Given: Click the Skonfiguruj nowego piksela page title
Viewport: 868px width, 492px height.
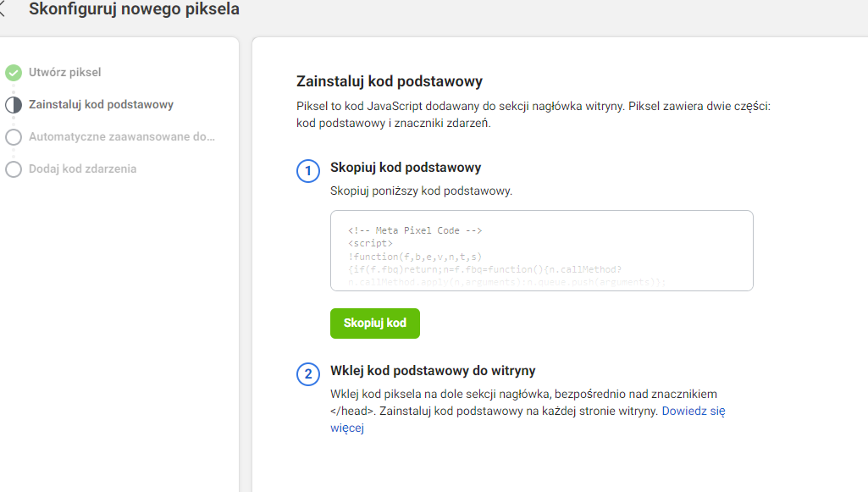Looking at the screenshot, I should pos(134,10).
